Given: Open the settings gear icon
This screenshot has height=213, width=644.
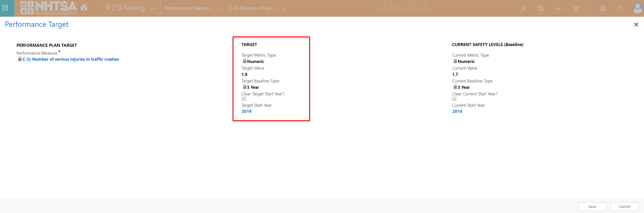Looking at the screenshot, I should (603, 9).
